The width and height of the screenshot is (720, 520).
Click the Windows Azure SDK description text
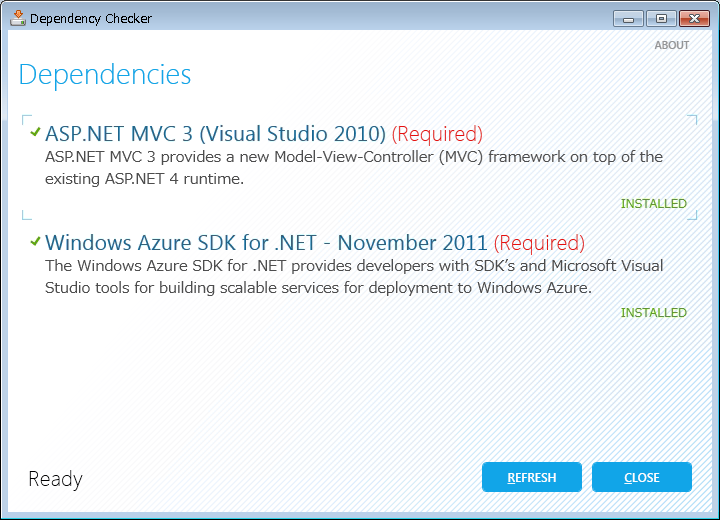point(354,277)
